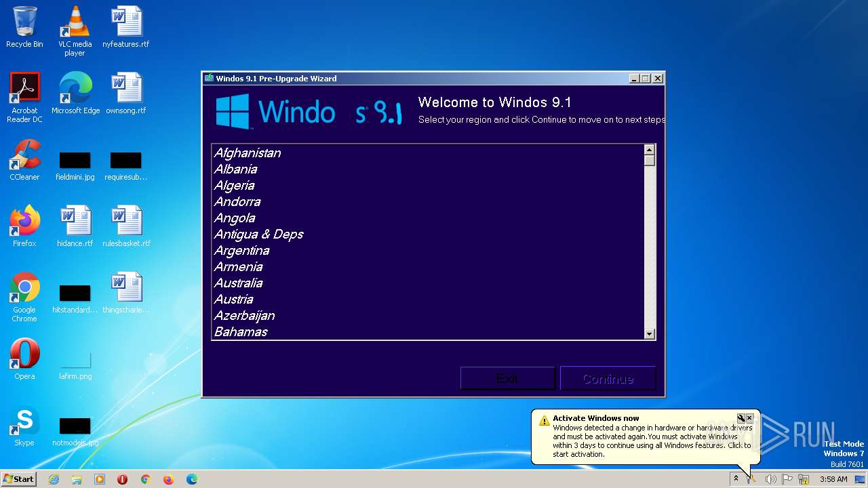Select notmodels.jpg image file
The width and height of the screenshot is (868, 488).
75,432
